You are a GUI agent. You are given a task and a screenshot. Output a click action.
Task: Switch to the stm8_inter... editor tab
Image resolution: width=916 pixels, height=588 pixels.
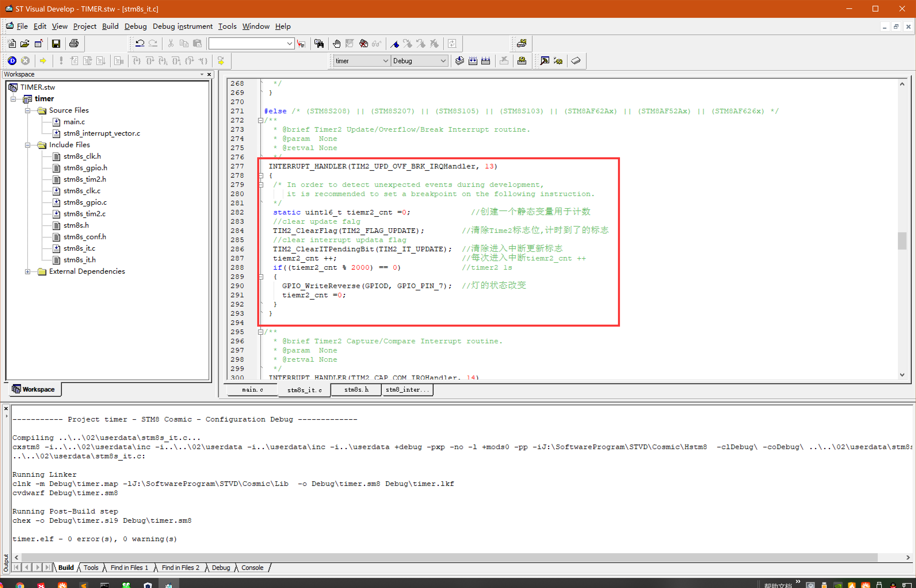(407, 390)
